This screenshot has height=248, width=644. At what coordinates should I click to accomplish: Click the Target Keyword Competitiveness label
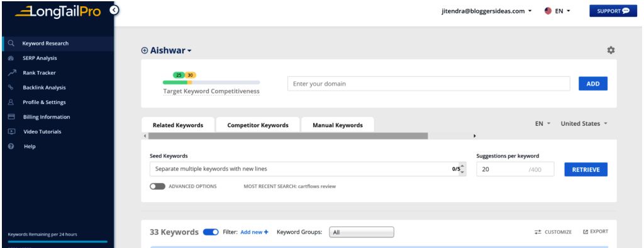211,91
